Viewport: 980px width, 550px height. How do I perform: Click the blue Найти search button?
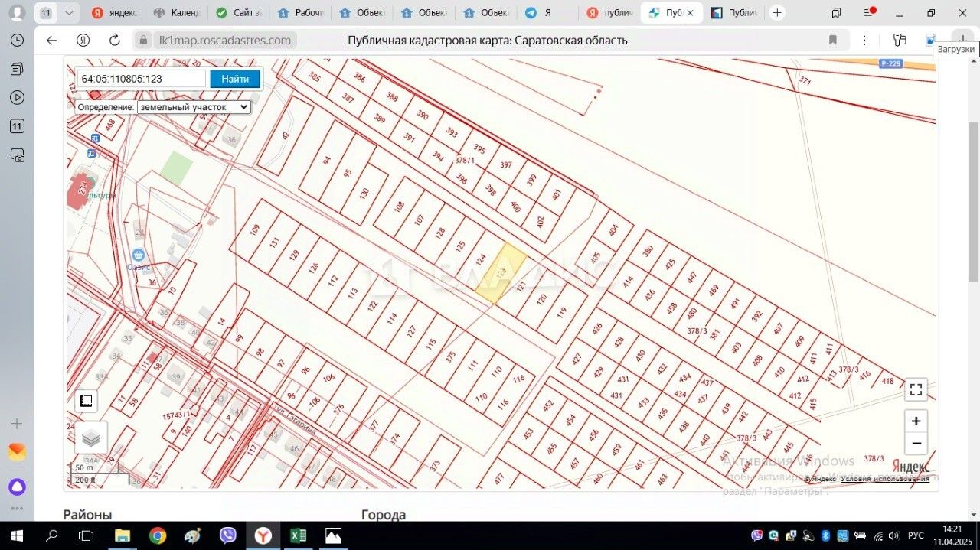(235, 79)
